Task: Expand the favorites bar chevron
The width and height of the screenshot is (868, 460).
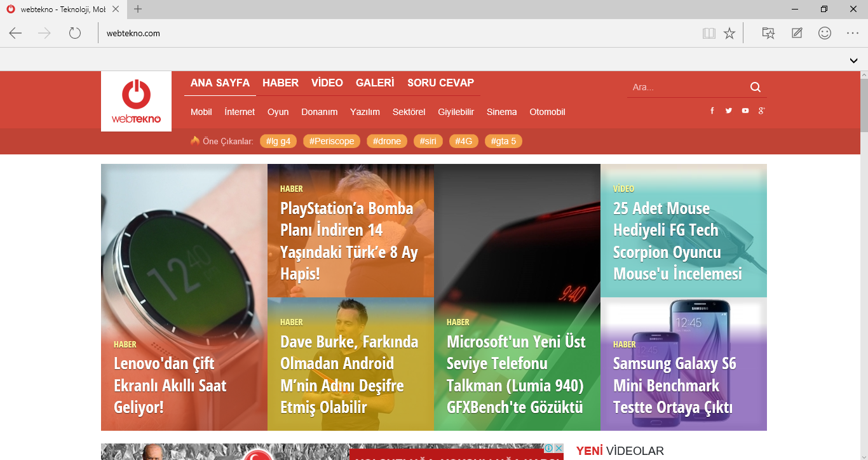Action: click(854, 60)
